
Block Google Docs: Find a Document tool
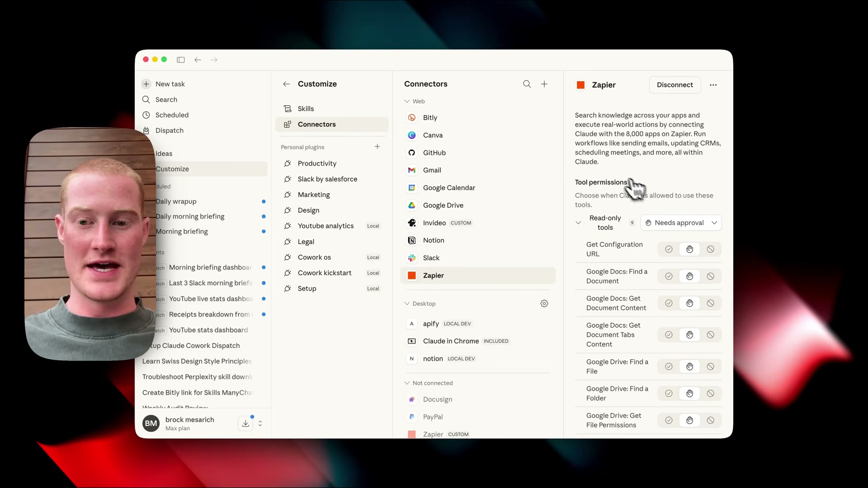click(710, 276)
